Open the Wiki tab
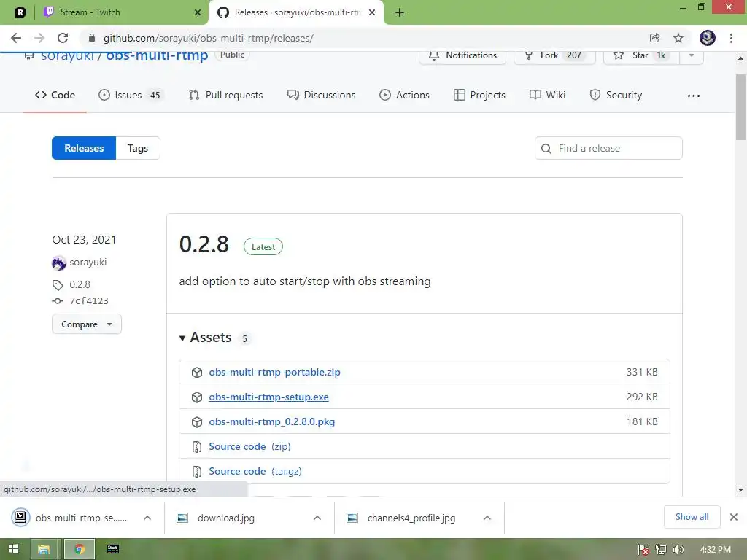The width and height of the screenshot is (747, 560). 547,95
